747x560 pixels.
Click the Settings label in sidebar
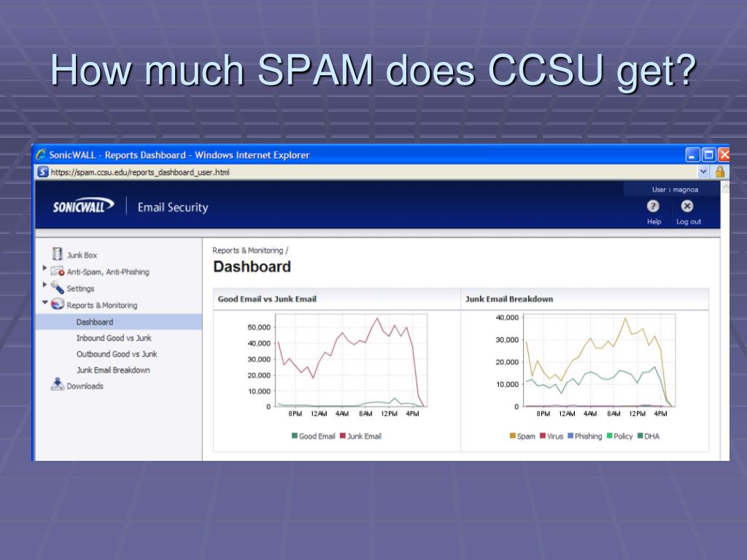(x=80, y=289)
